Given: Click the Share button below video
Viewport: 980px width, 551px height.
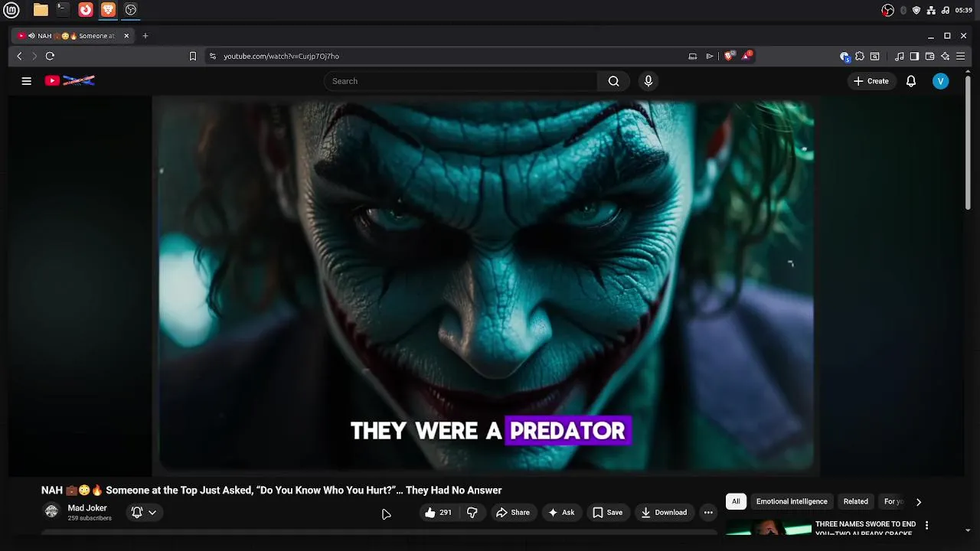Looking at the screenshot, I should coord(513,513).
